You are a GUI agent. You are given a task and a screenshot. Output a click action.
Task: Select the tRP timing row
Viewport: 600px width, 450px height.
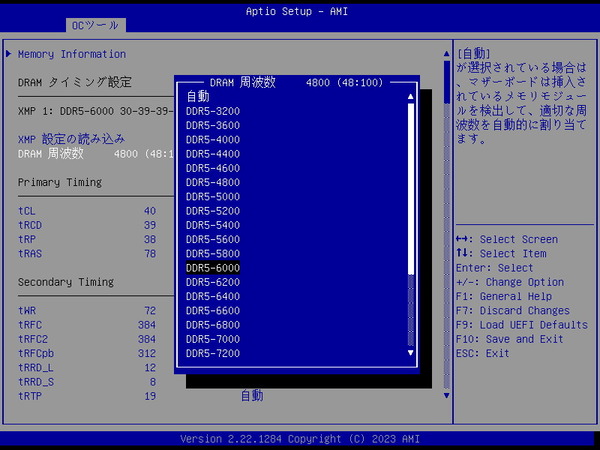(x=87, y=239)
